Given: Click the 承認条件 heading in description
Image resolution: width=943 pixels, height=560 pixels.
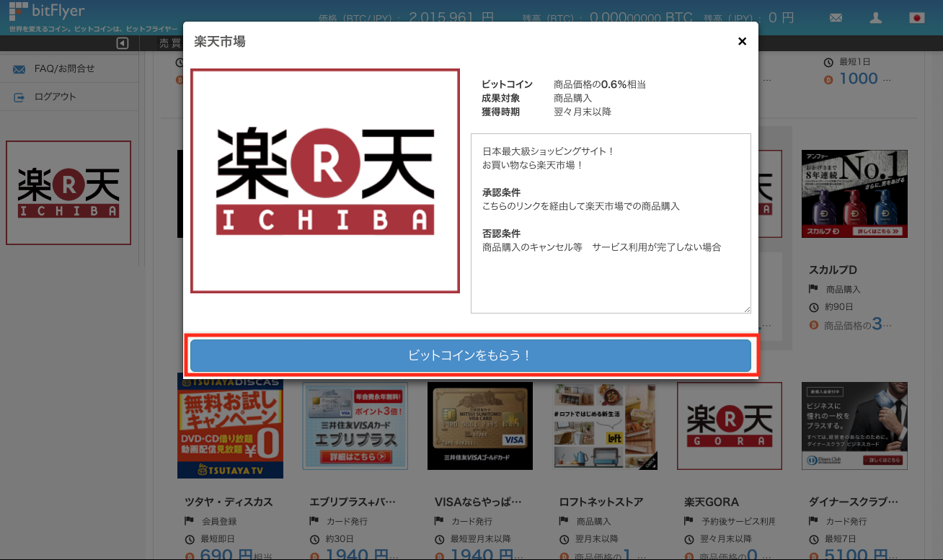Looking at the screenshot, I should pos(501,192).
